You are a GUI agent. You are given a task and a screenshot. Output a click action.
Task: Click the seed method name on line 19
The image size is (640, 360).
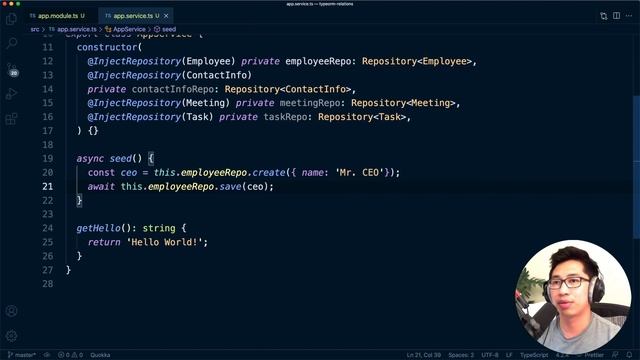(120, 159)
